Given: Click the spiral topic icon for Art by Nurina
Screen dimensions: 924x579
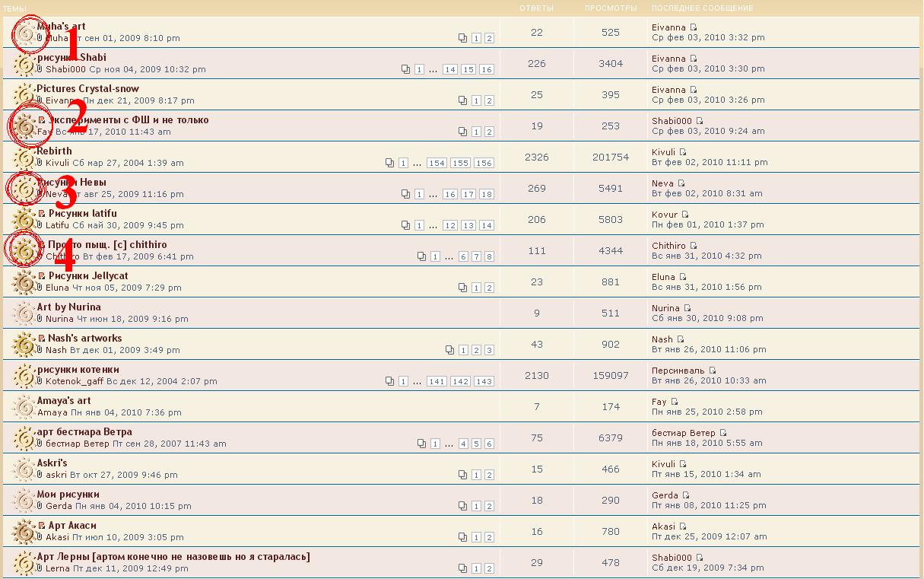Looking at the screenshot, I should [24, 313].
